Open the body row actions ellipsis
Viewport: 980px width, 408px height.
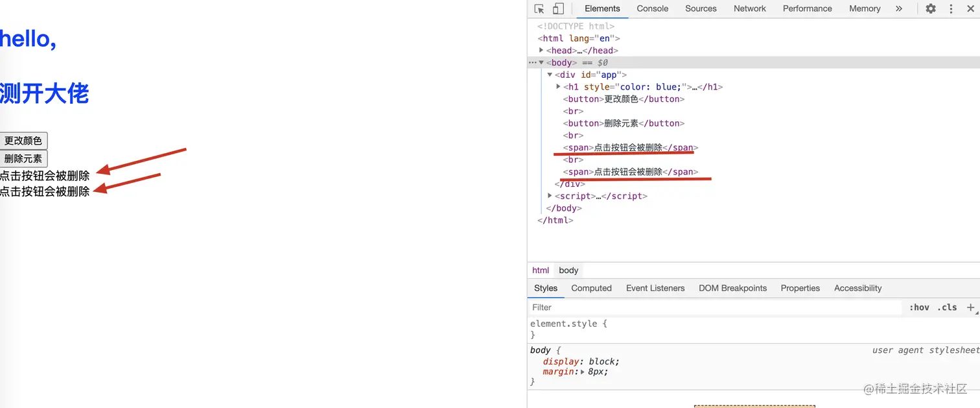click(532, 63)
